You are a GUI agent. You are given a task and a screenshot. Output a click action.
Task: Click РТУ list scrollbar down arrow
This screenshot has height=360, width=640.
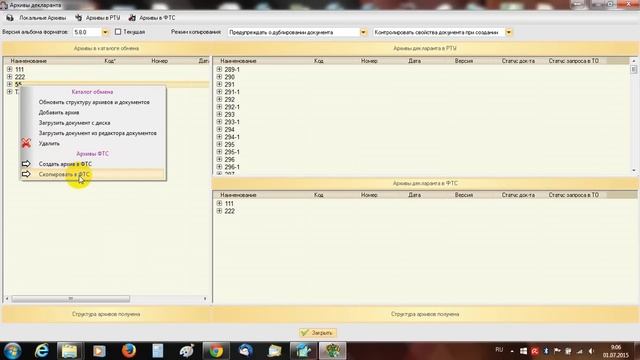[633, 171]
